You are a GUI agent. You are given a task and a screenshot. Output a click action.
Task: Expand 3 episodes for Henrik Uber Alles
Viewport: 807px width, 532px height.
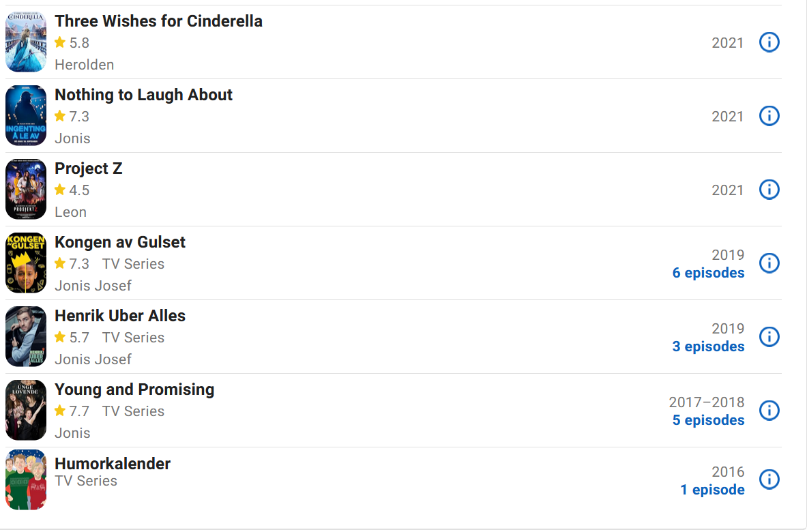(x=708, y=346)
